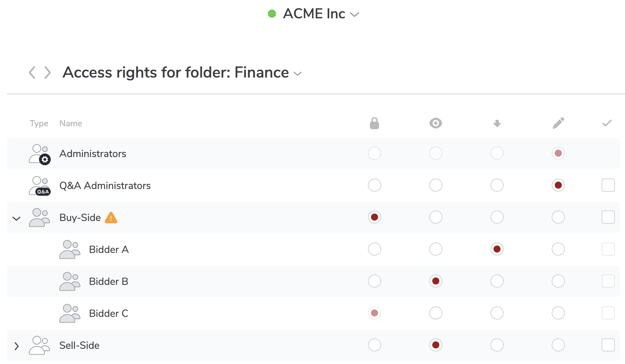Collapse the Buy-Side group
Viewport: 625px width, 364px height.
pos(16,218)
